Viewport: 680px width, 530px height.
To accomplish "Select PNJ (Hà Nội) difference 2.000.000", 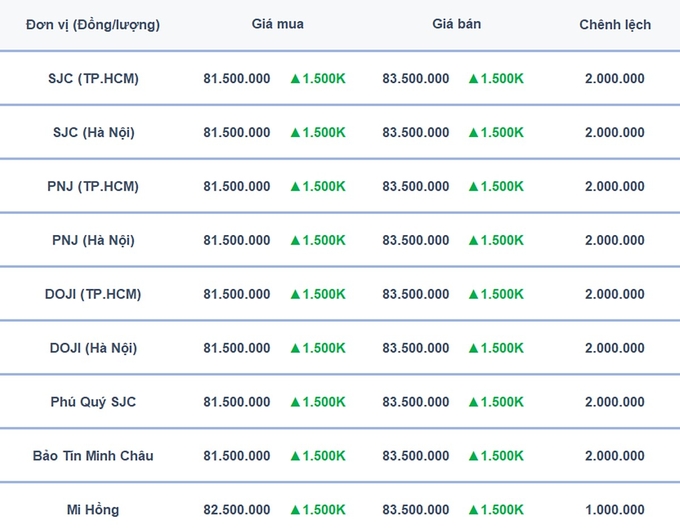I will click(x=615, y=240).
